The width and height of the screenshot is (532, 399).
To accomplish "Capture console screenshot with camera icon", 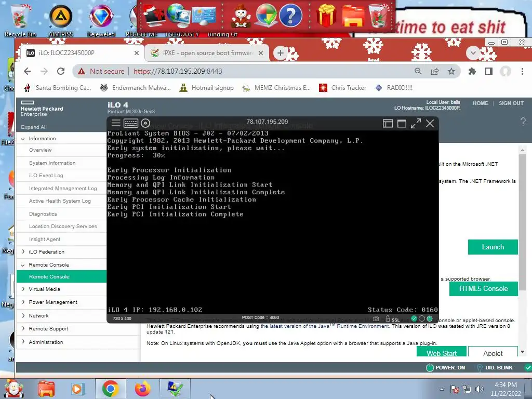I will [376, 318].
